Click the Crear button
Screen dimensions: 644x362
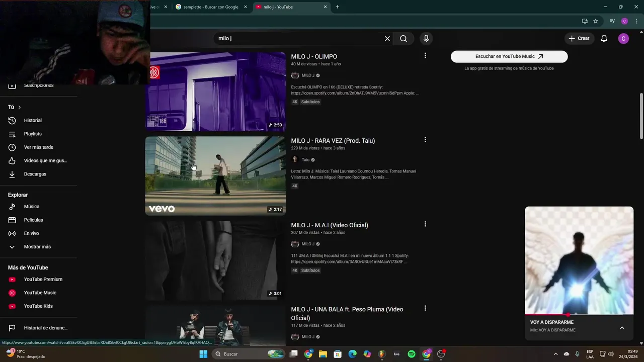579,38
